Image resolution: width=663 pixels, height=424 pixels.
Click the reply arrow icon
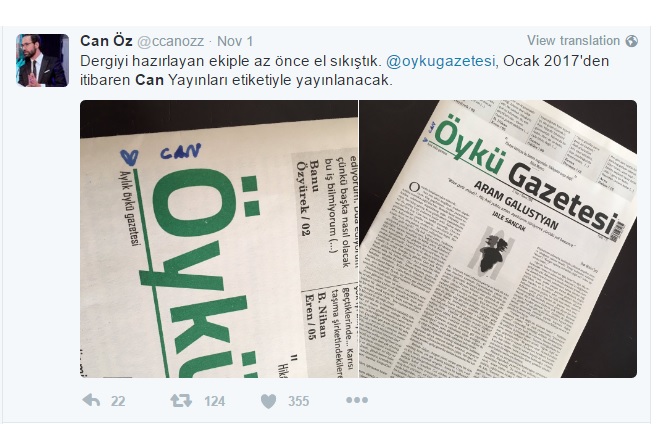(91, 400)
